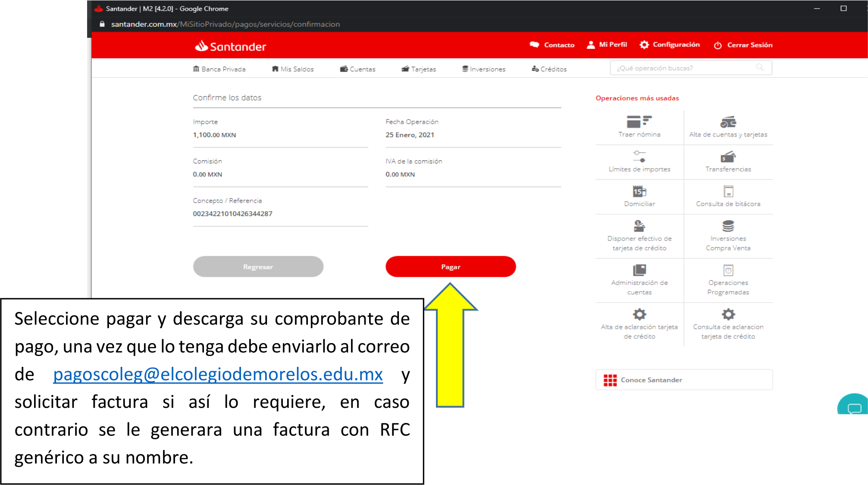Screen dimensions: 868x485
Task: Click Conoce Santander link text
Action: click(652, 380)
